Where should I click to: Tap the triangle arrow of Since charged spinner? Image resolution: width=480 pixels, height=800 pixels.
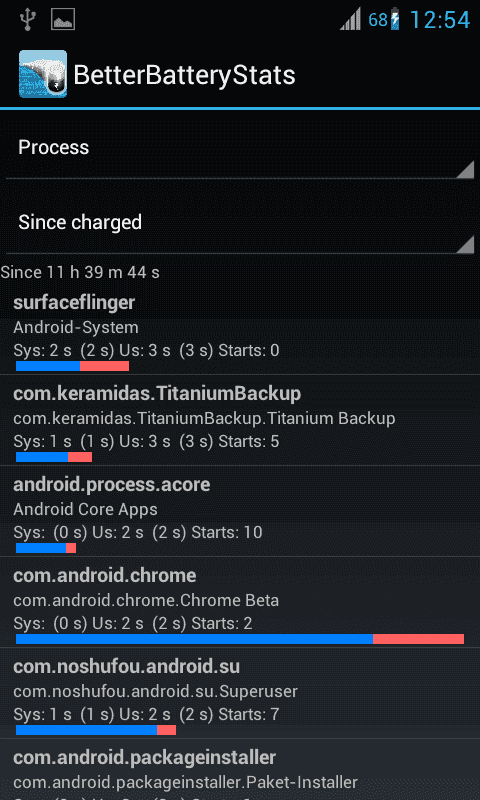pyautogui.click(x=465, y=244)
